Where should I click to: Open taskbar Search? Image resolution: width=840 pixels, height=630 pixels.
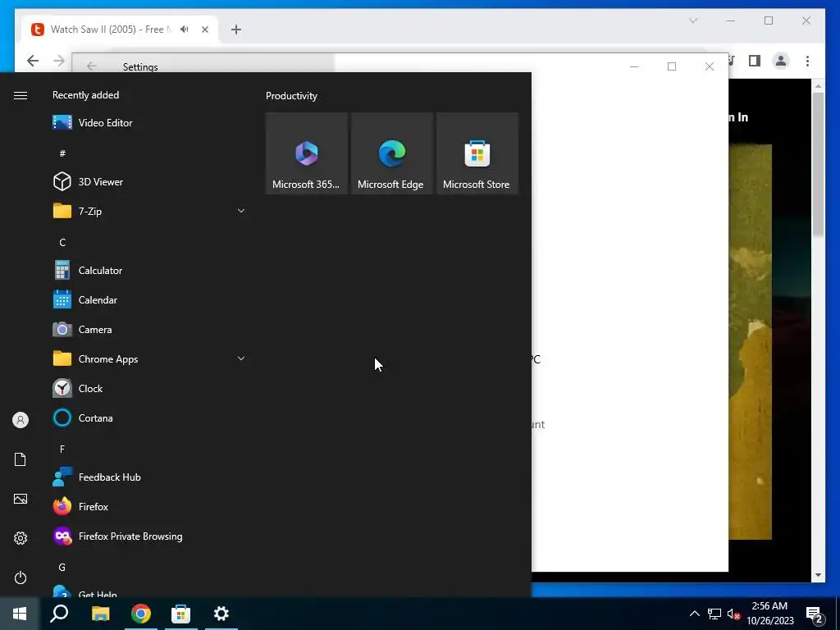point(59,614)
